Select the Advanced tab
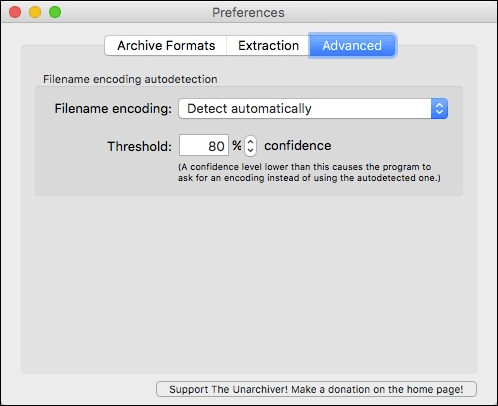498x406 pixels. tap(352, 45)
